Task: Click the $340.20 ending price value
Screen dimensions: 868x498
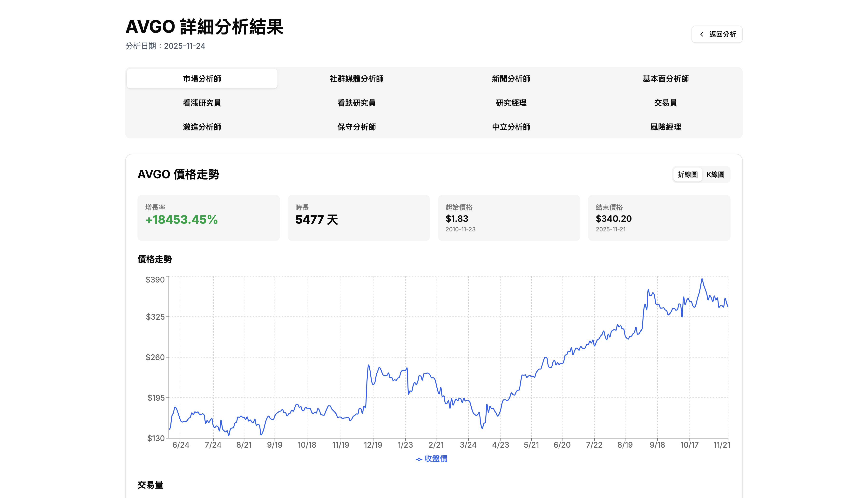Action: pyautogui.click(x=614, y=219)
